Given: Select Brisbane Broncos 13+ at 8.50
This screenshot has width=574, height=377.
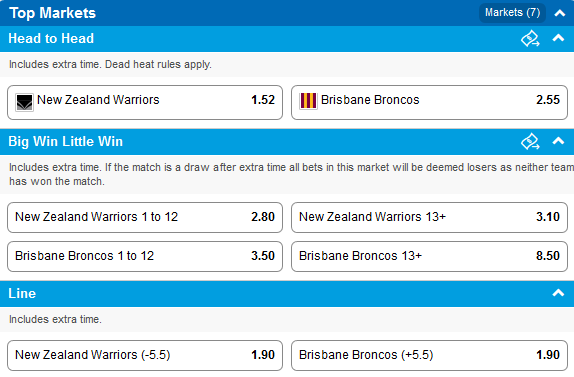Looking at the screenshot, I should 429,256.
